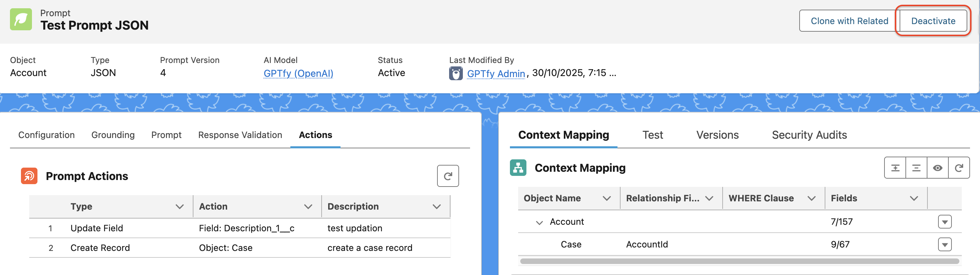Screen dimensions: 980x275
Task: Click the Deactivate button
Action: [933, 21]
